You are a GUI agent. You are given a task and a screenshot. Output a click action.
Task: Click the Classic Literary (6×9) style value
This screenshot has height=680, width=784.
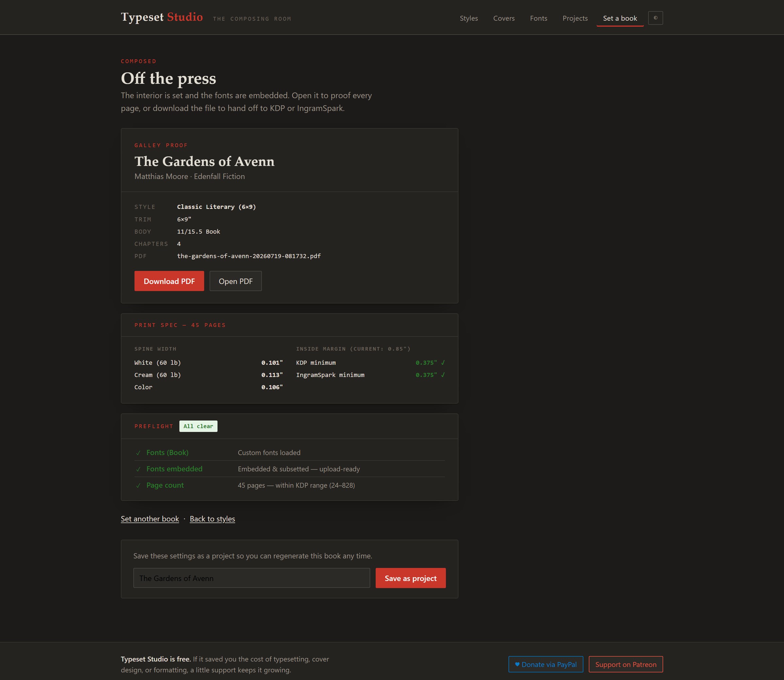pos(216,207)
